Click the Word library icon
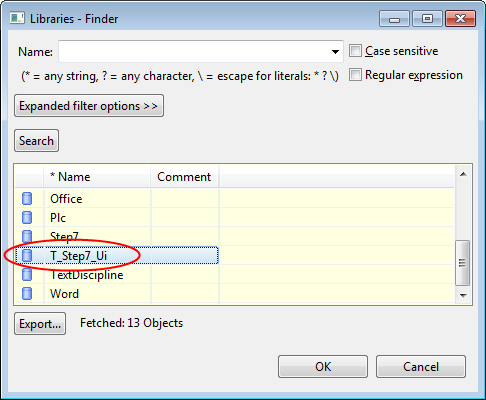The height and width of the screenshot is (400, 486). (27, 293)
